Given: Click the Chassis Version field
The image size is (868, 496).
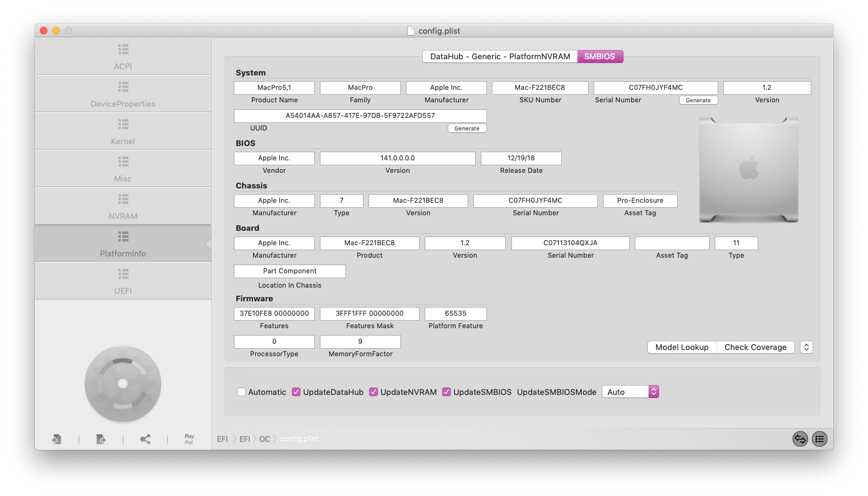Looking at the screenshot, I should click(418, 201).
